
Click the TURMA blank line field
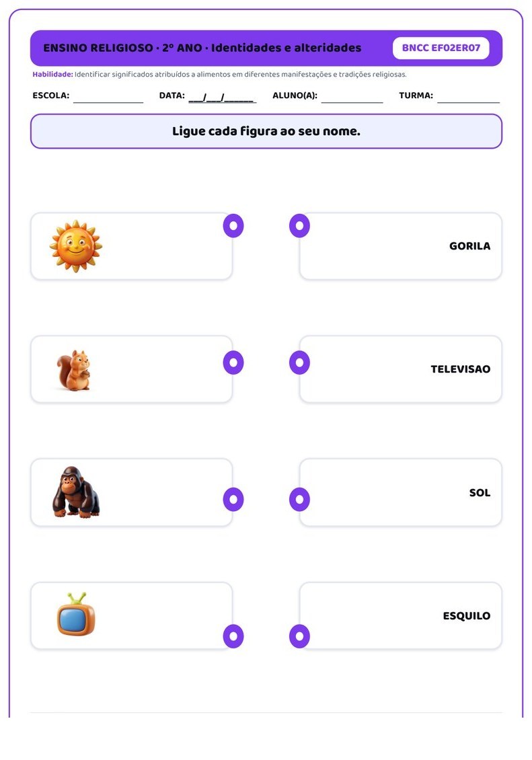tap(469, 97)
